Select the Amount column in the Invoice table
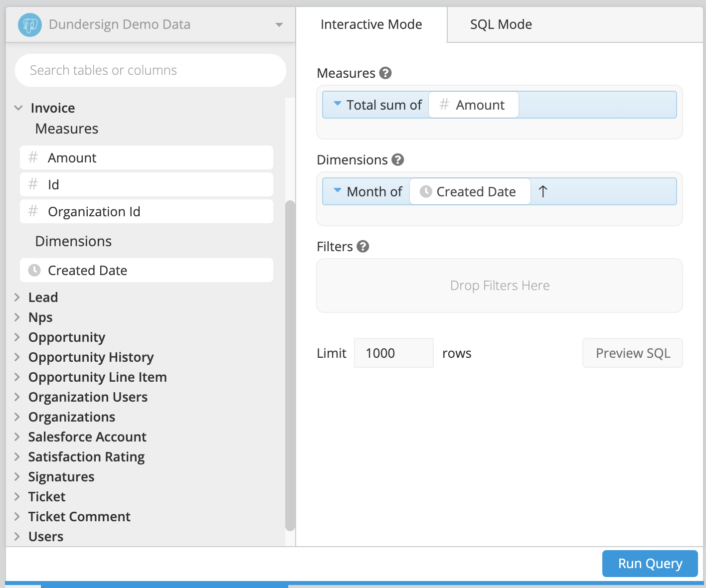The image size is (706, 588). click(147, 157)
